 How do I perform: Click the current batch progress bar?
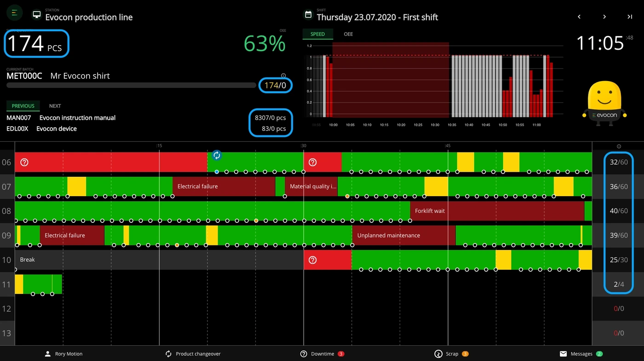click(131, 85)
